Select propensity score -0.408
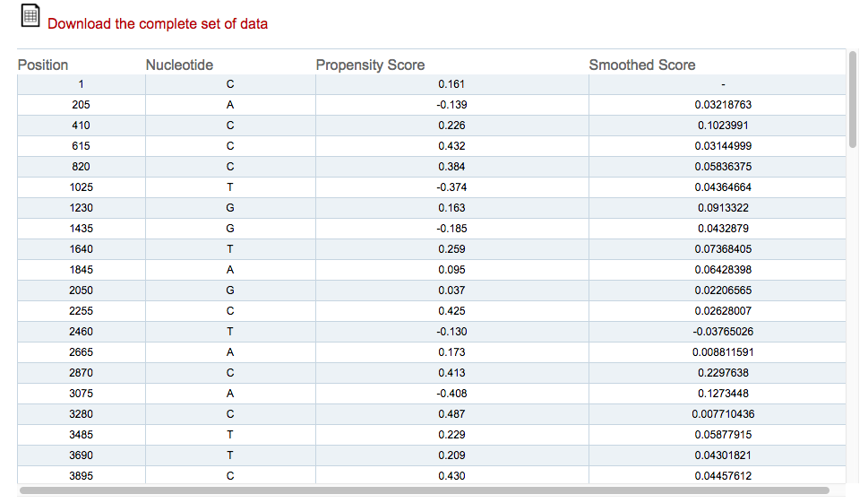Viewport: 868px width, 503px height. click(451, 394)
